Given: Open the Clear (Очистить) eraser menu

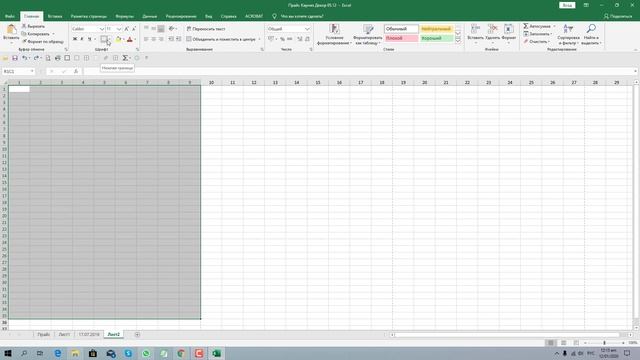Looking at the screenshot, I should coord(536,42).
